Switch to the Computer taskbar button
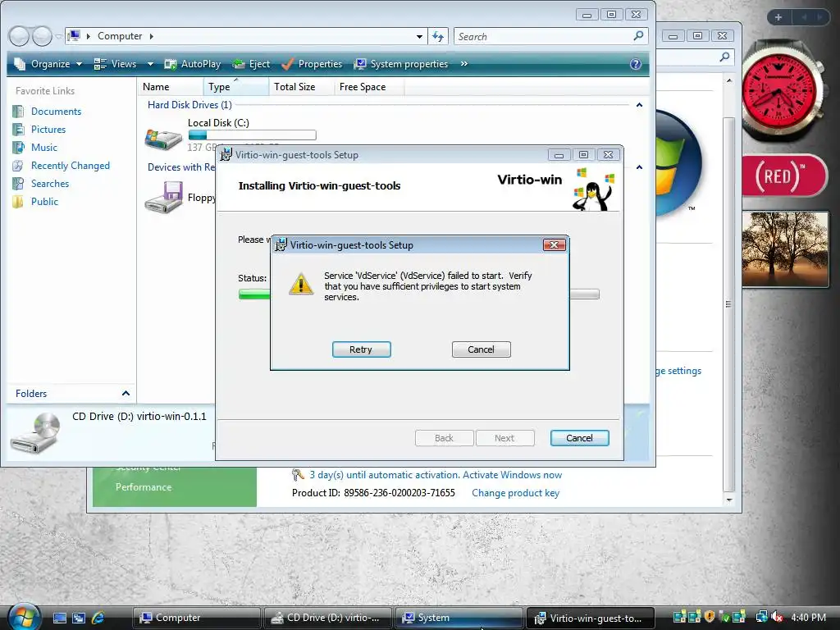 point(196,618)
